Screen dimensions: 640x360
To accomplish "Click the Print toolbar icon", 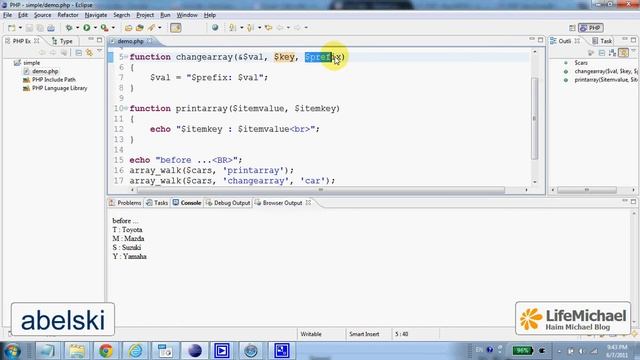I will [51, 28].
